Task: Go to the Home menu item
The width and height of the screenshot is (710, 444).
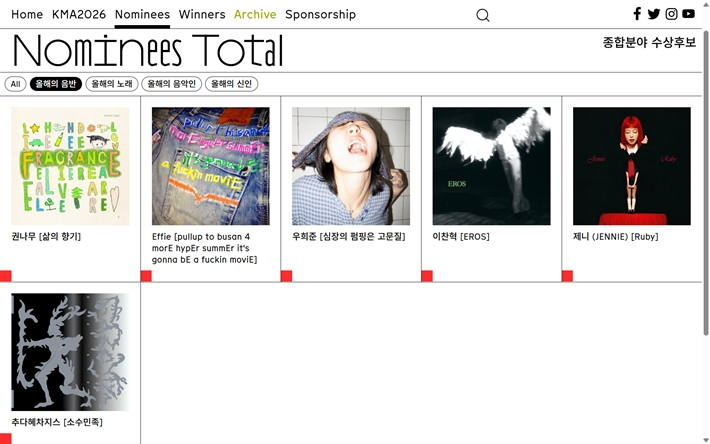Action: [27, 14]
